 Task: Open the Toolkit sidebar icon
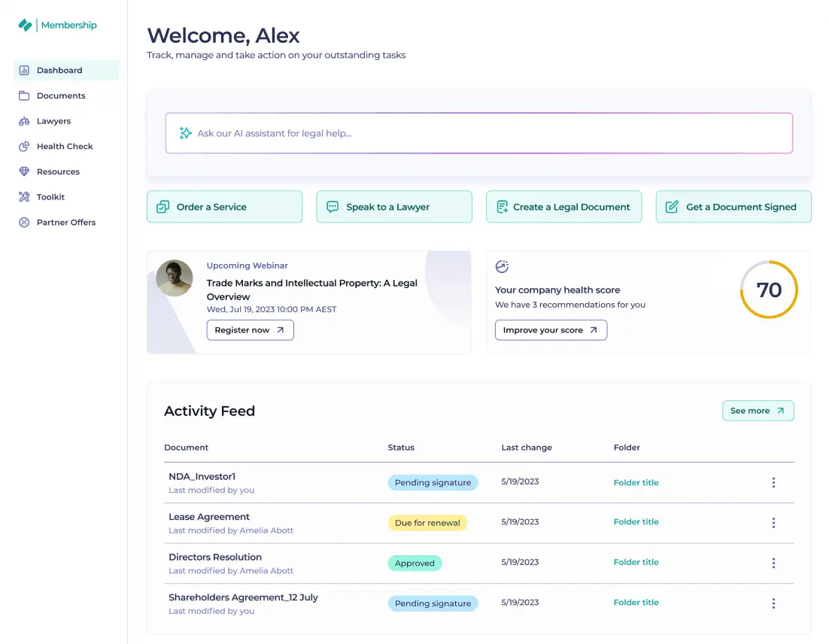pos(24,196)
